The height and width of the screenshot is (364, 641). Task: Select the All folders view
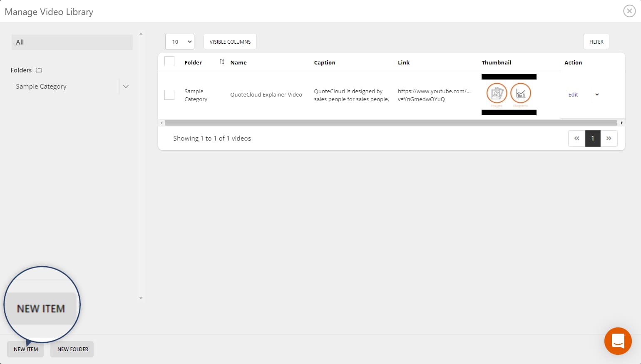72,42
